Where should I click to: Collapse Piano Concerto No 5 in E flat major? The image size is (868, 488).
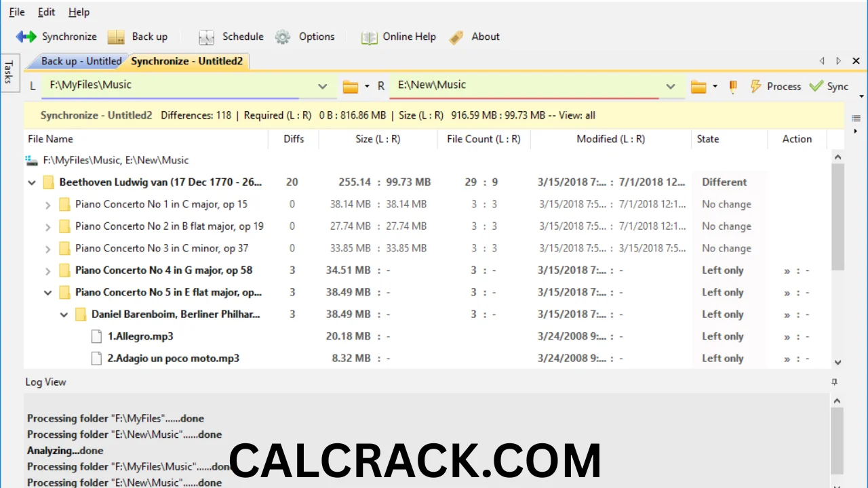tap(47, 293)
